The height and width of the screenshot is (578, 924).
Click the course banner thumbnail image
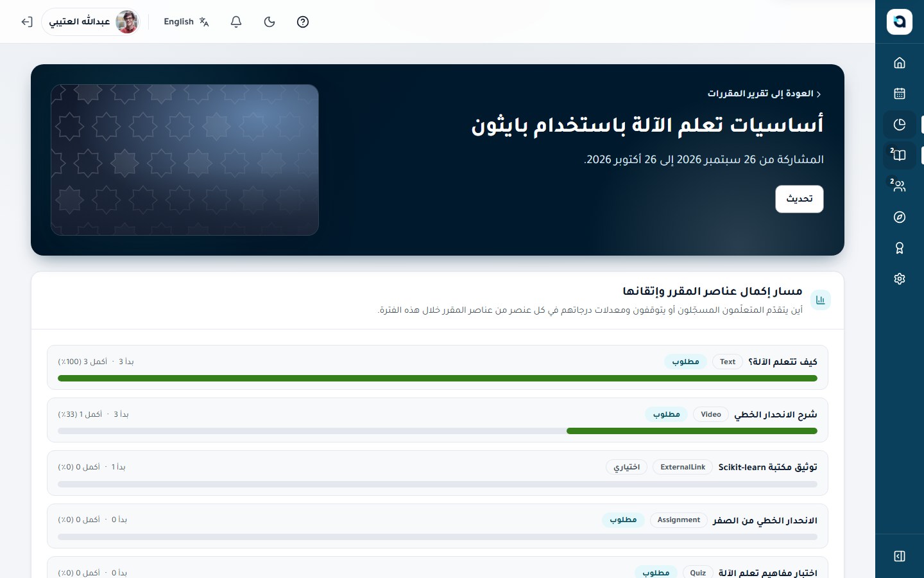coord(185,160)
